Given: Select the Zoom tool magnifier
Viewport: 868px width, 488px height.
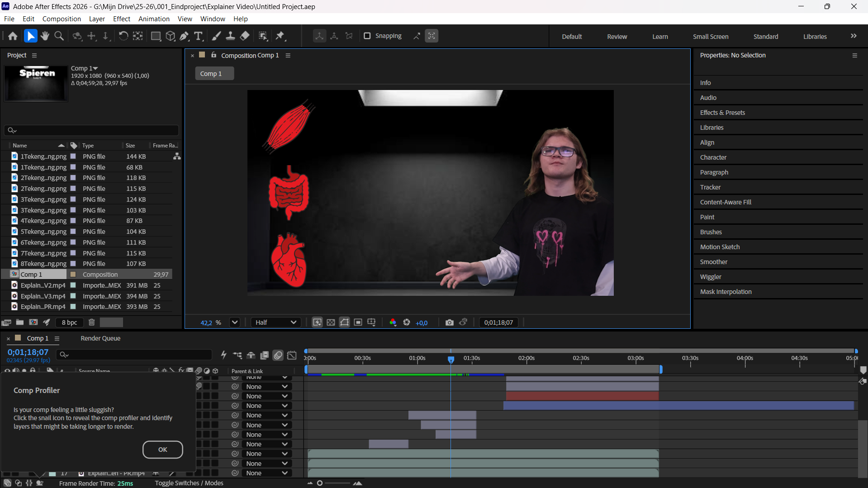Looking at the screenshot, I should pyautogui.click(x=59, y=36).
